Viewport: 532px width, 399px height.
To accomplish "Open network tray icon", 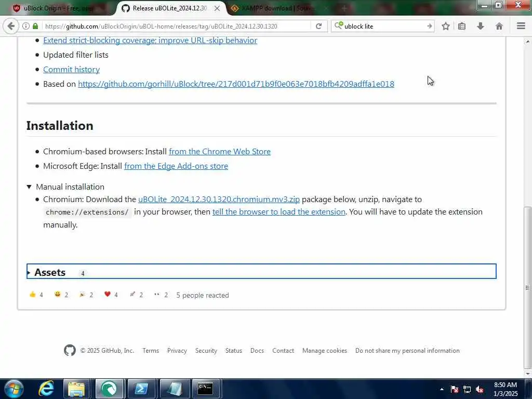I will tap(467, 390).
